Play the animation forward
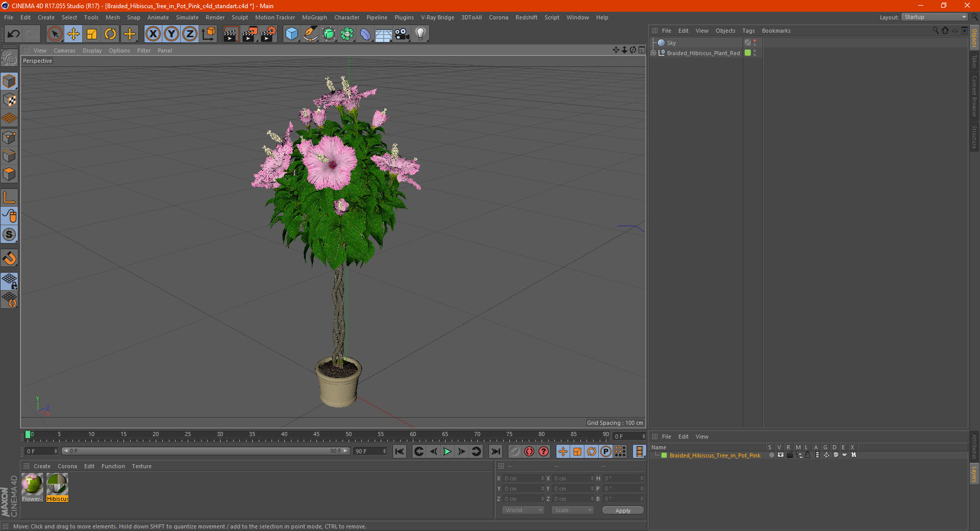Image resolution: width=980 pixels, height=531 pixels. click(x=447, y=451)
